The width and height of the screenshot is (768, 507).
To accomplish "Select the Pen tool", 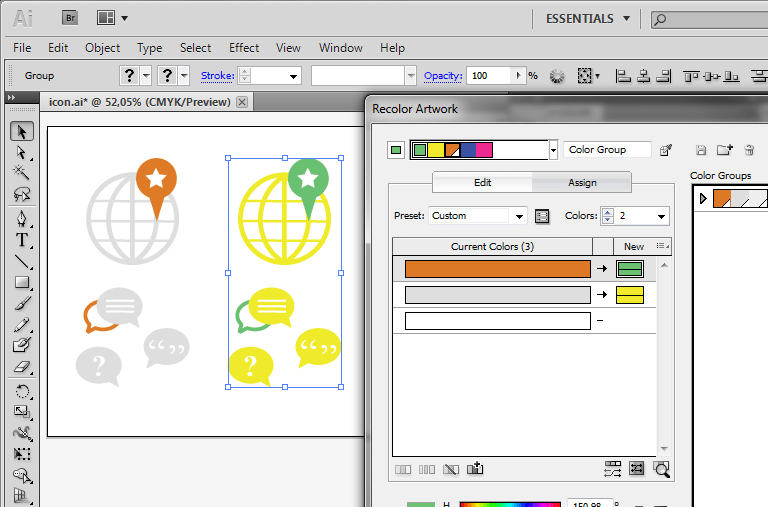I will click(22, 218).
